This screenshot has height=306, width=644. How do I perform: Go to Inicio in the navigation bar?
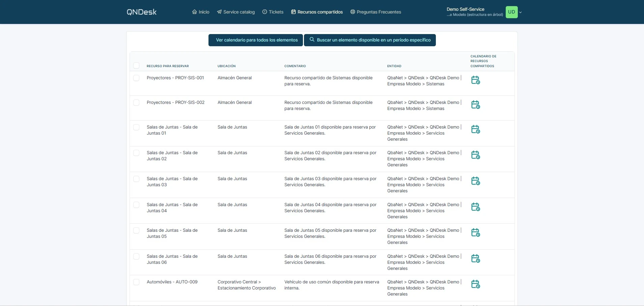(x=201, y=12)
